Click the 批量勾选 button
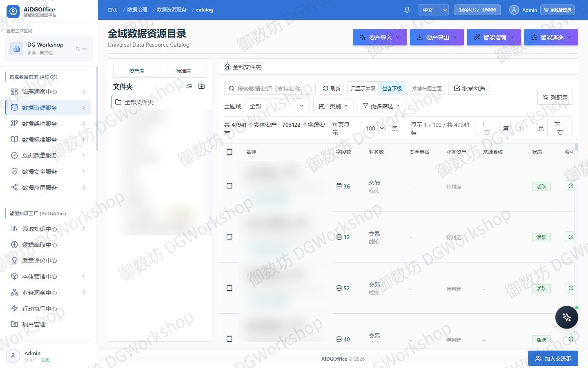Screen dimensions: 588x368 point(469,88)
